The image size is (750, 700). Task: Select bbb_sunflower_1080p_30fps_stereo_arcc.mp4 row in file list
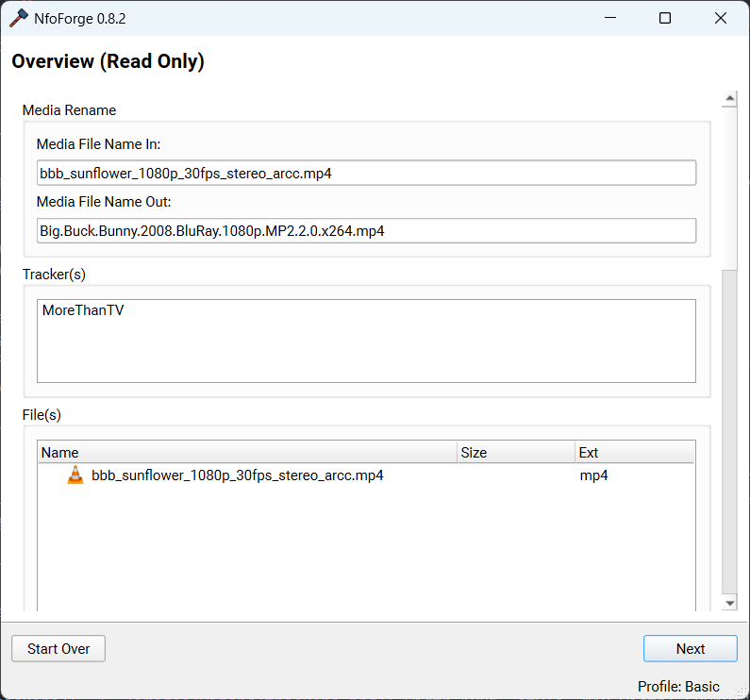point(366,475)
